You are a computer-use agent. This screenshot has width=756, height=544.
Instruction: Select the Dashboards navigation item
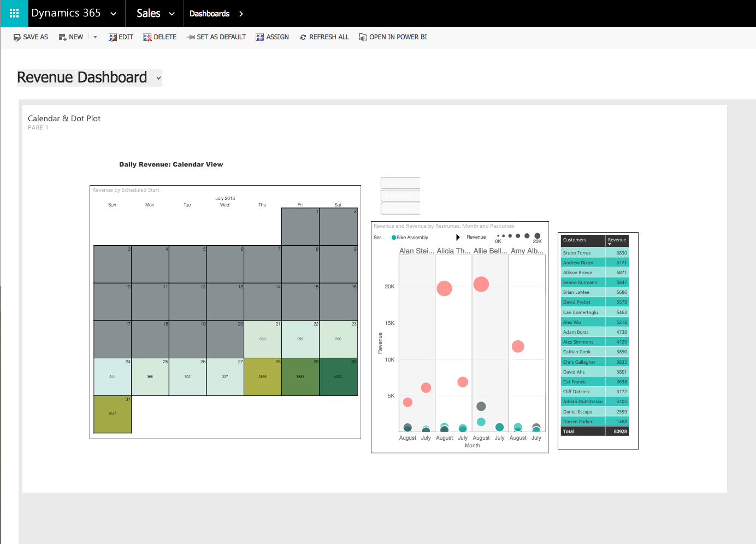tap(209, 14)
